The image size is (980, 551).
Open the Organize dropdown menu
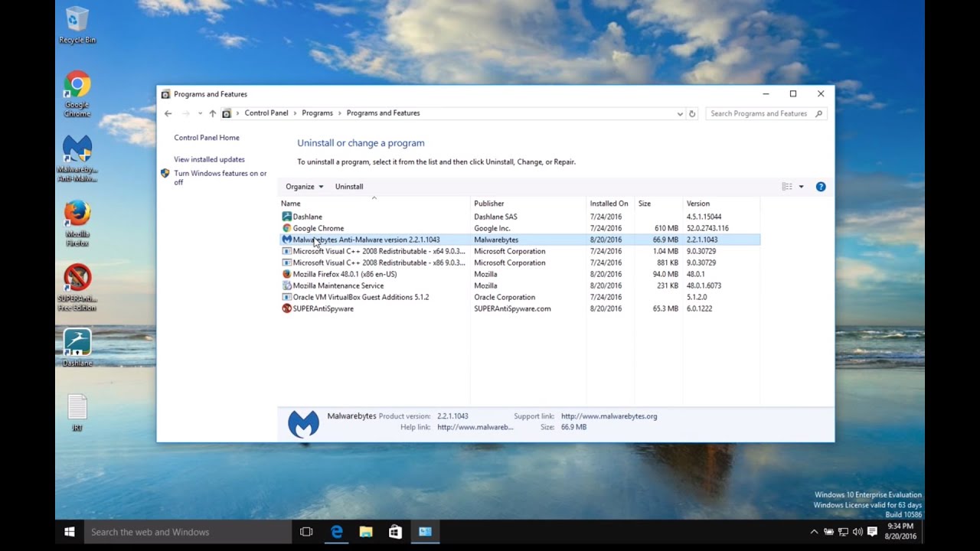(x=305, y=187)
